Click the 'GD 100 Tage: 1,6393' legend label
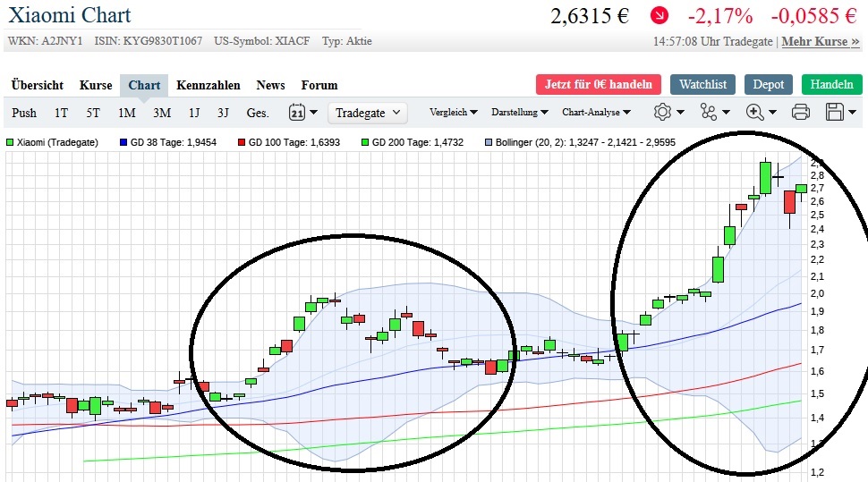This screenshot has height=482, width=868. 294,142
